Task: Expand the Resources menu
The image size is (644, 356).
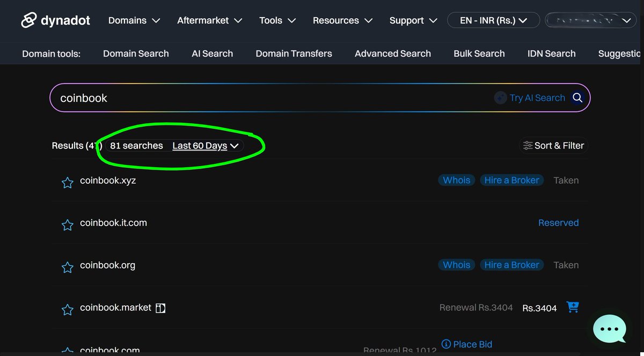Action: [x=342, y=20]
